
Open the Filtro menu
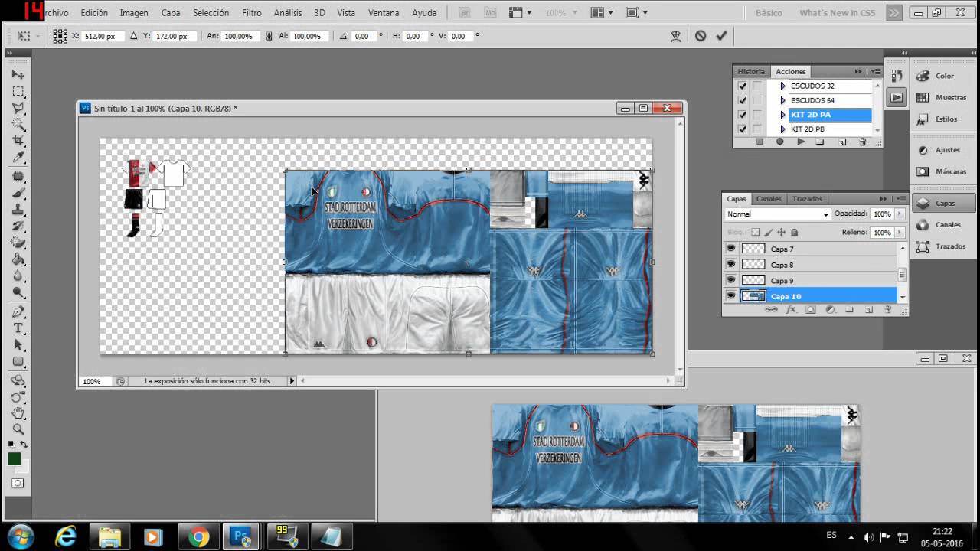[252, 13]
